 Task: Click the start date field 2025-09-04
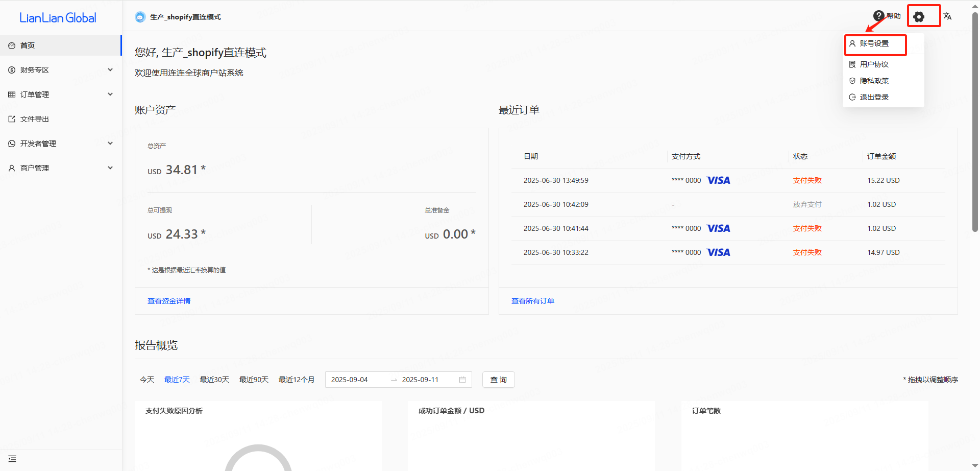coord(350,380)
